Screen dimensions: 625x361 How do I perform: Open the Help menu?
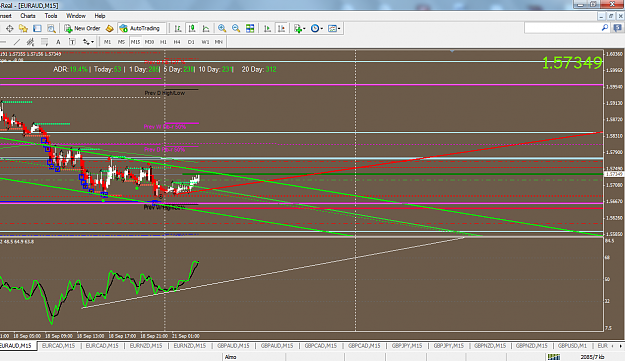click(100, 16)
